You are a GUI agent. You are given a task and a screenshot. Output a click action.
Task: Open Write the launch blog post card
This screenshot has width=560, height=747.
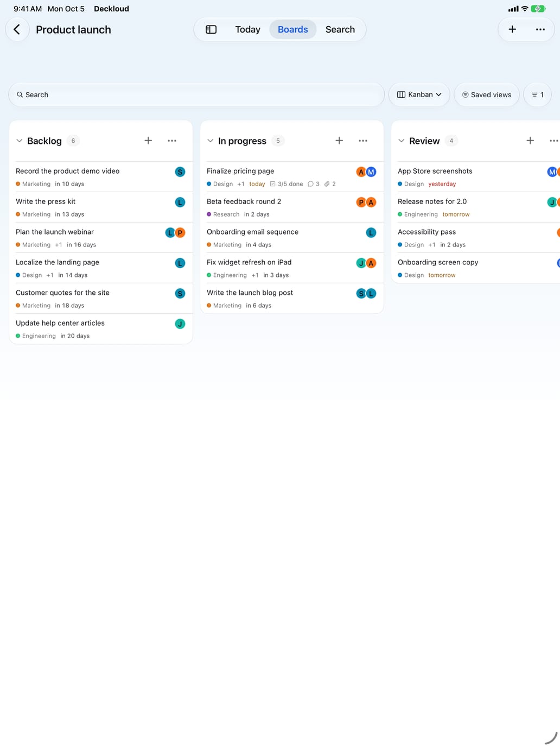coord(292,299)
